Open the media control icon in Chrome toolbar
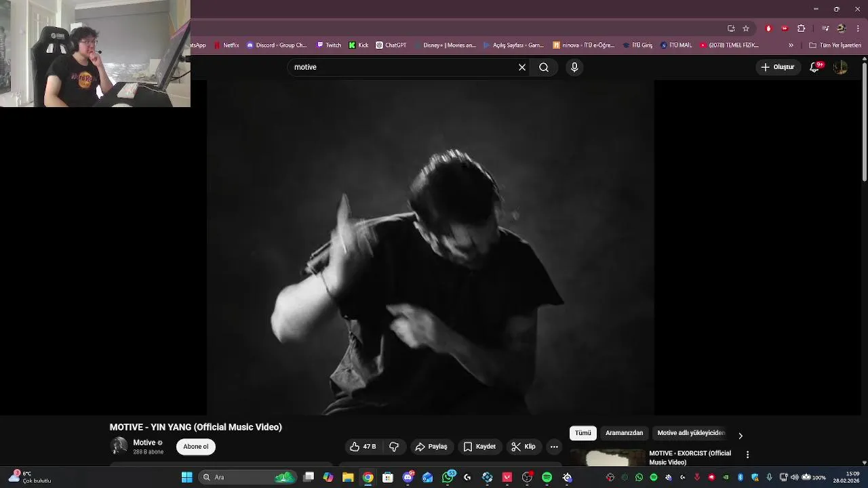868x488 pixels. (825, 28)
